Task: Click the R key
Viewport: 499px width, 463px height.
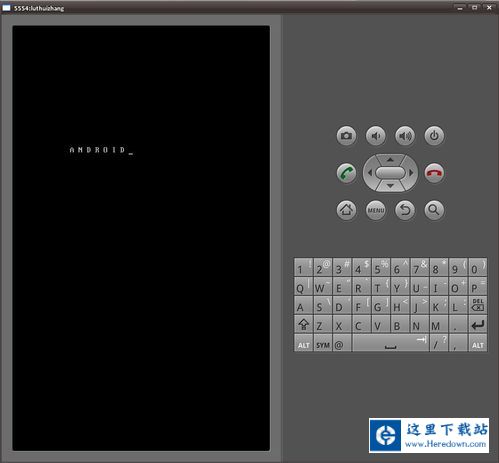Action: (x=361, y=286)
